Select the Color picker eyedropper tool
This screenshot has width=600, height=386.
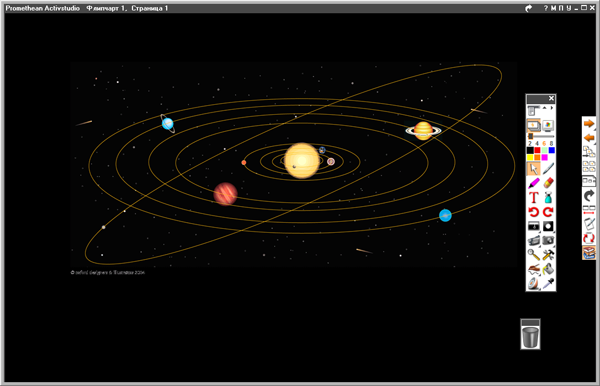pyautogui.click(x=548, y=283)
